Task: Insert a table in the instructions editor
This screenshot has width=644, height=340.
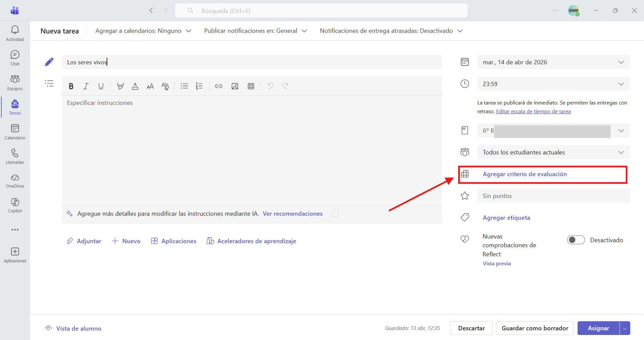Action: pos(251,86)
